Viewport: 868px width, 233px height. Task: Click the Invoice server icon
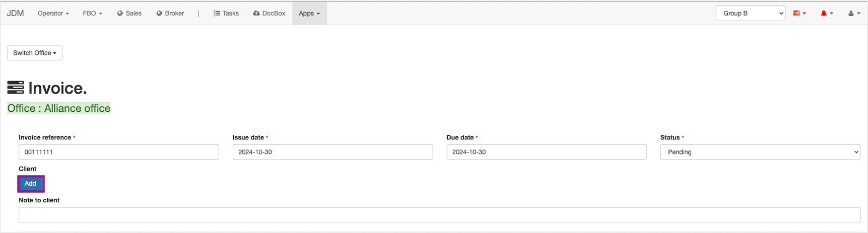pyautogui.click(x=16, y=88)
